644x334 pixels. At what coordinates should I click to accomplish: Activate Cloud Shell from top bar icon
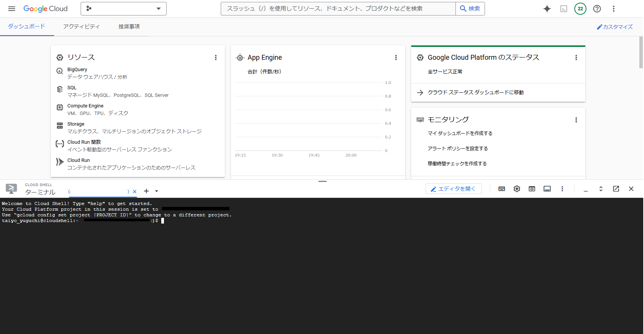564,9
